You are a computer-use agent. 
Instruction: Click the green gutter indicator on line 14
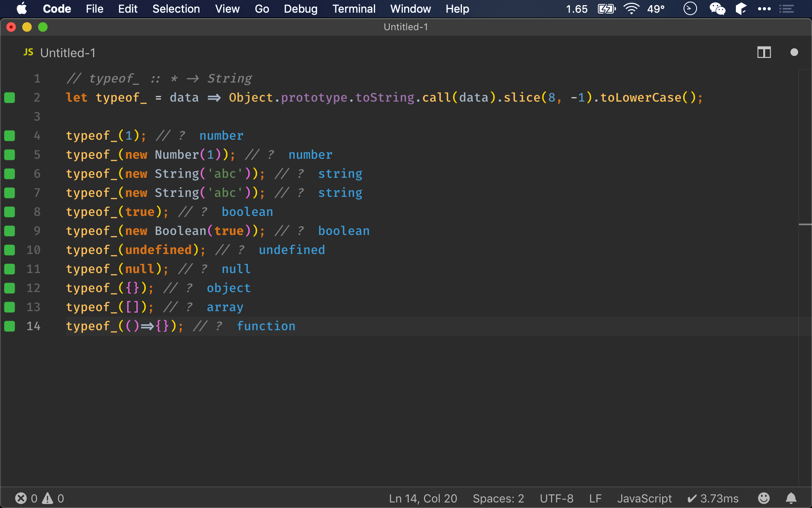pos(10,326)
